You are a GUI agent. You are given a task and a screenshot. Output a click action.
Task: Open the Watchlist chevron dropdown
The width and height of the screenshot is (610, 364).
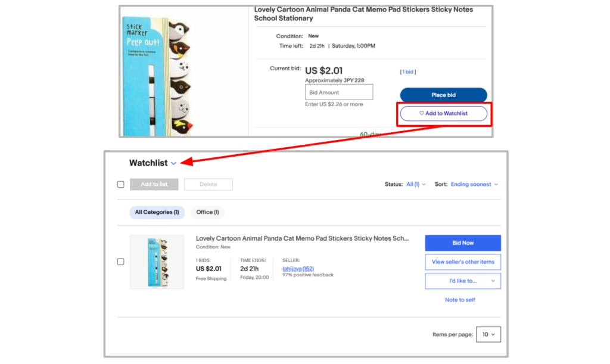pos(173,163)
